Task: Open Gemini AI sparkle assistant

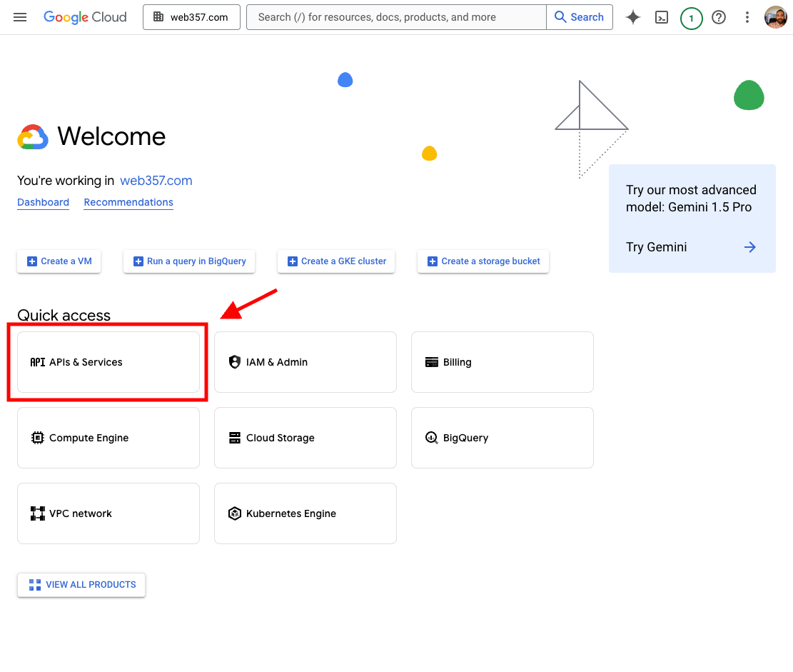Action: (x=632, y=17)
